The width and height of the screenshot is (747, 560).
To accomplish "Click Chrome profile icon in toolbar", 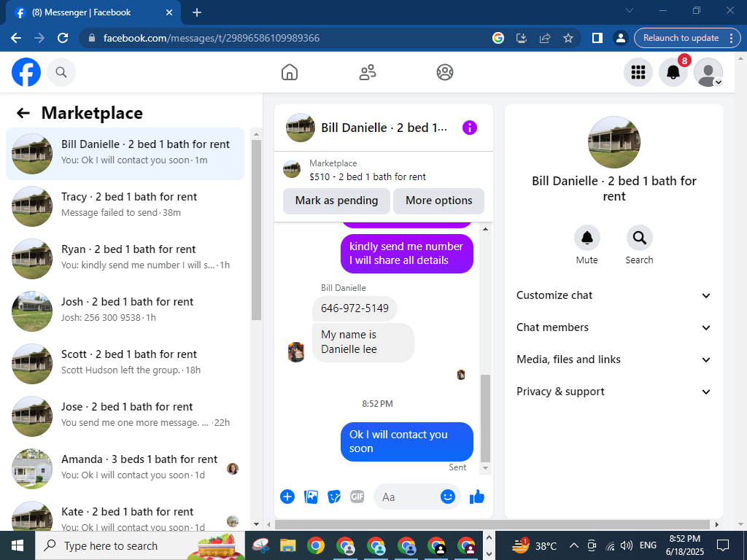I will (620, 38).
